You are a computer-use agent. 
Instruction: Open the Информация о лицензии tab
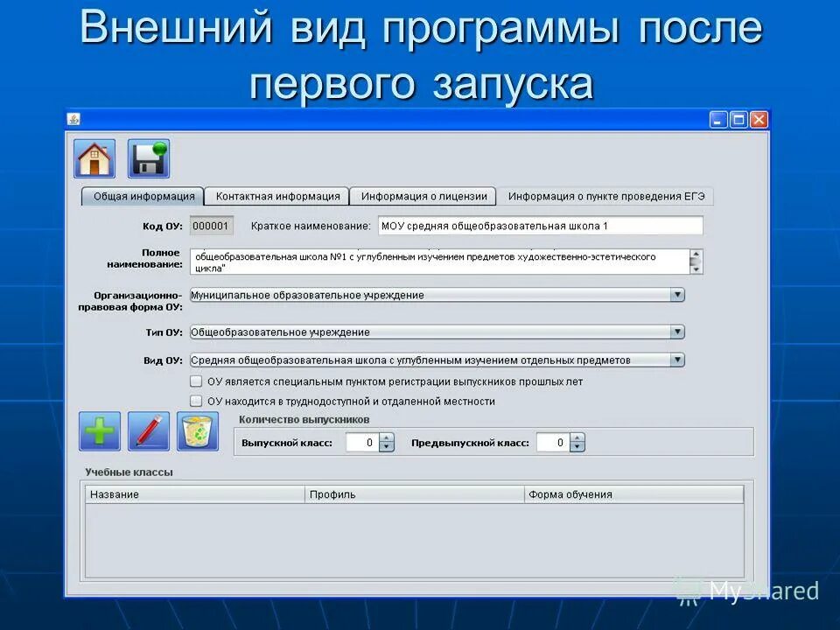point(423,197)
